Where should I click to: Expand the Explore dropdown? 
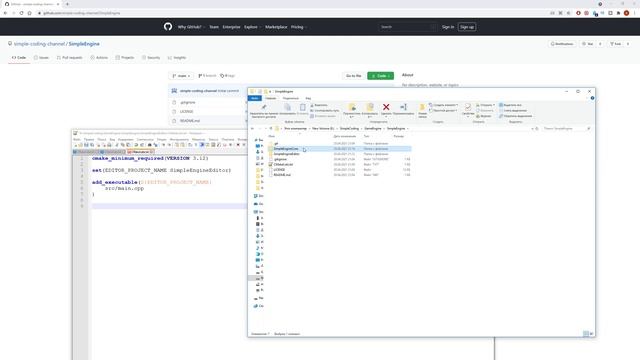point(252,27)
